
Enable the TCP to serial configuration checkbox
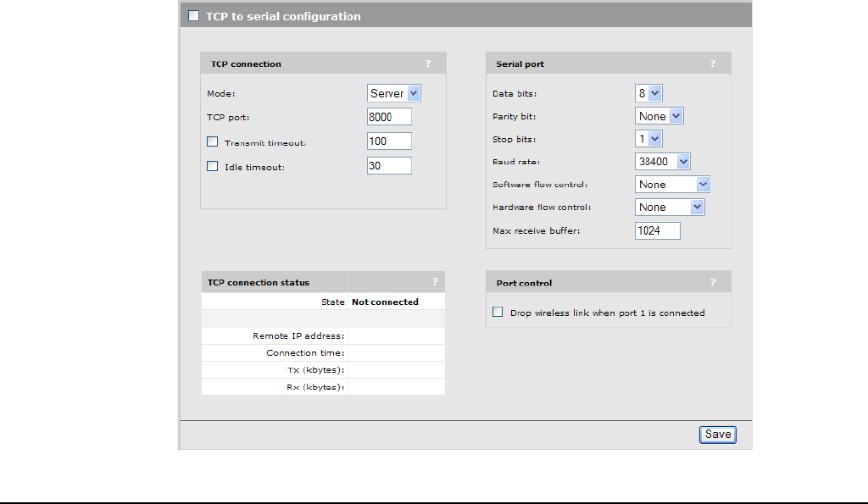(x=194, y=16)
